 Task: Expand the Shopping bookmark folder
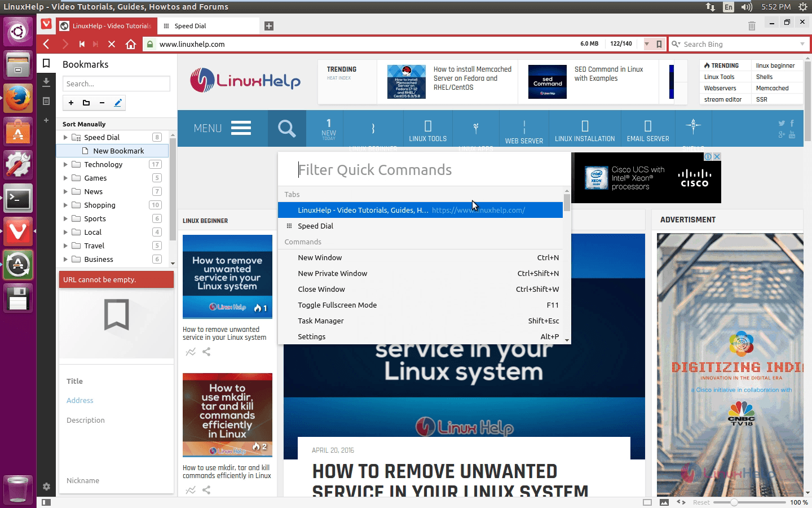(x=65, y=205)
